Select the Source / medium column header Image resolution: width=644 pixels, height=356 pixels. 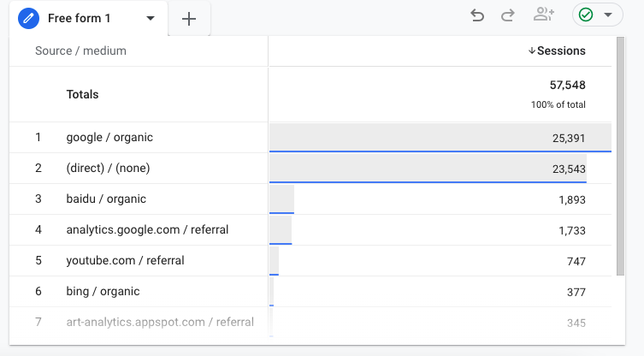(80, 51)
